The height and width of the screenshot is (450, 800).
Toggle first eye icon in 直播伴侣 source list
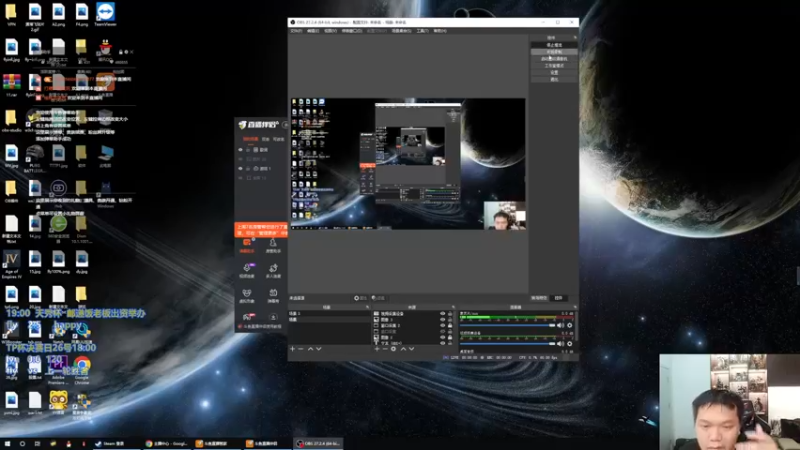(240, 150)
